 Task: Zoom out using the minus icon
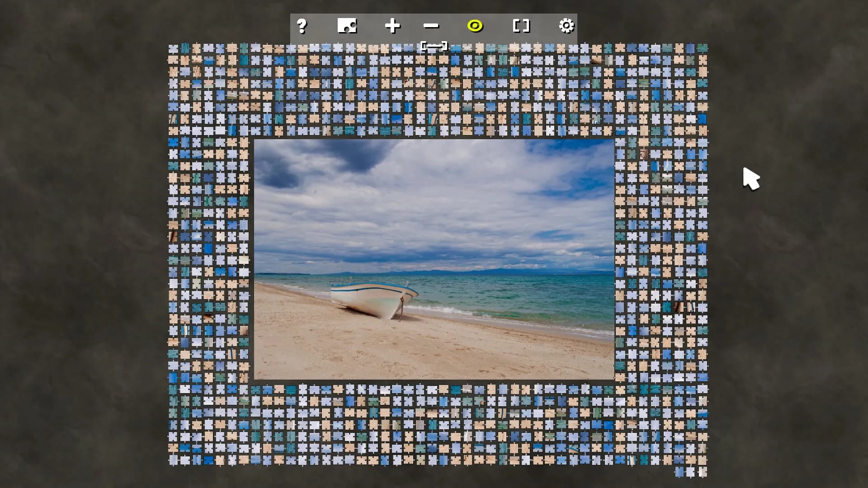pos(431,26)
